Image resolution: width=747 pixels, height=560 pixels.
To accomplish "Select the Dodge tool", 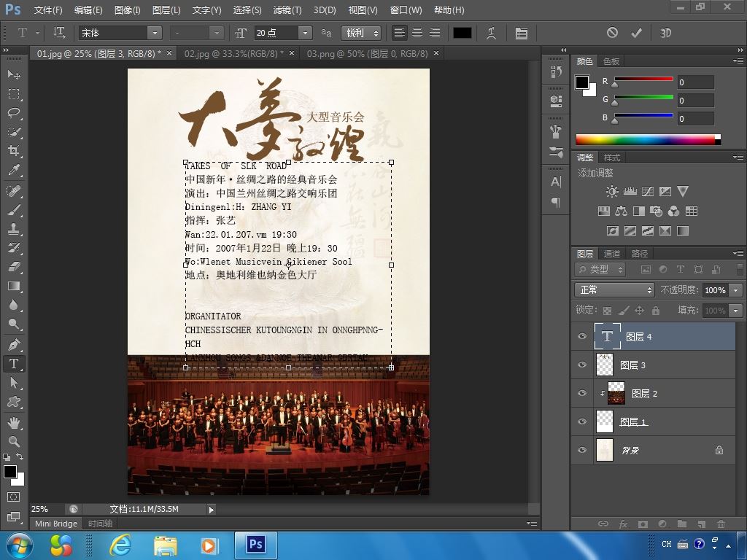I will pos(14,324).
